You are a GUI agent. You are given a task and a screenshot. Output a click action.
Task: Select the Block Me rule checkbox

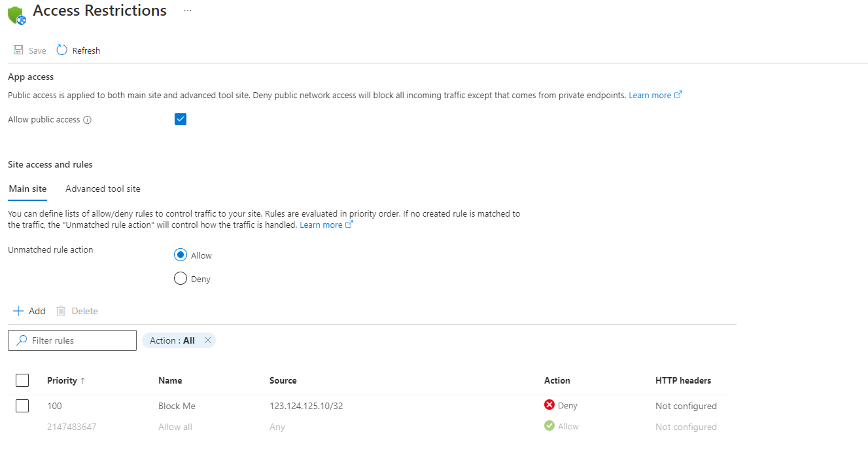coord(22,405)
